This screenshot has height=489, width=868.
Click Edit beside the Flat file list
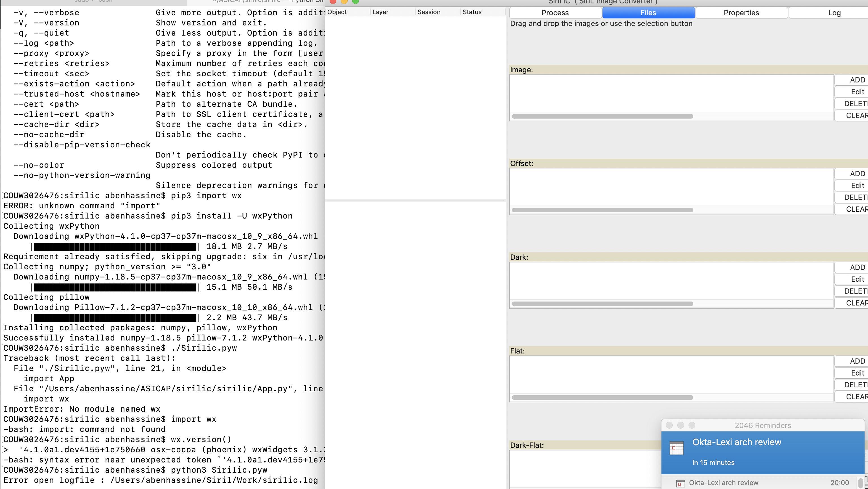click(857, 373)
